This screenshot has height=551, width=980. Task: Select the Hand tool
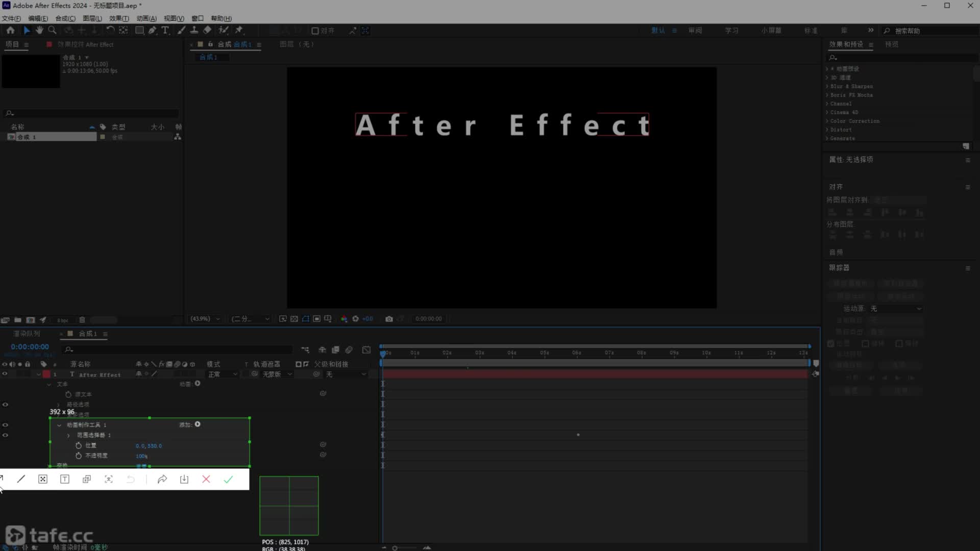click(39, 31)
